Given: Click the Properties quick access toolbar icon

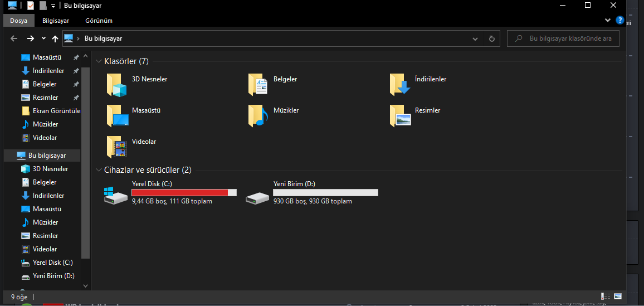Looking at the screenshot, I should pyautogui.click(x=31, y=6).
